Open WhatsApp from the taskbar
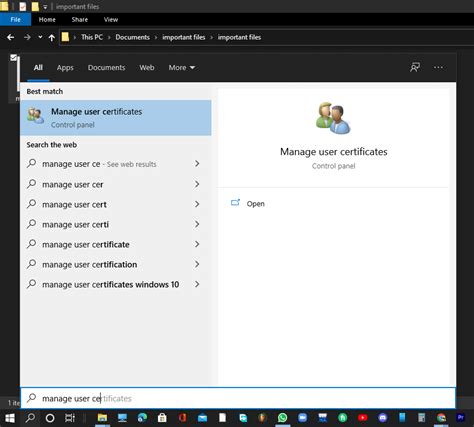Image resolution: width=474 pixels, height=427 pixels. [282, 418]
